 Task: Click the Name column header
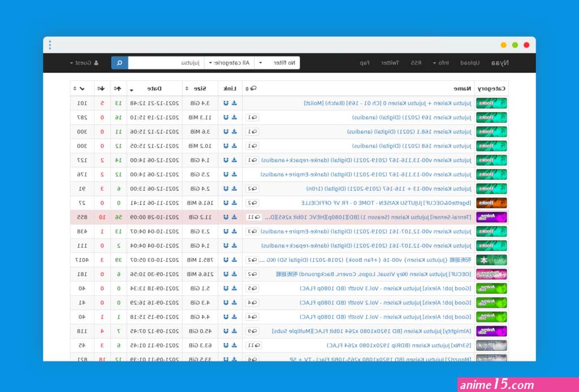[x=463, y=89]
